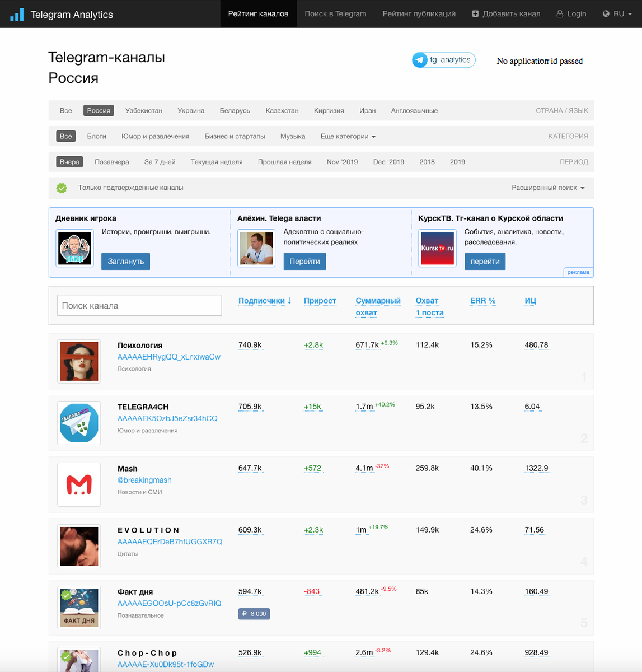Viewport: 642px width, 672px height.
Task: Select Беларусь country filter
Action: pyautogui.click(x=235, y=110)
